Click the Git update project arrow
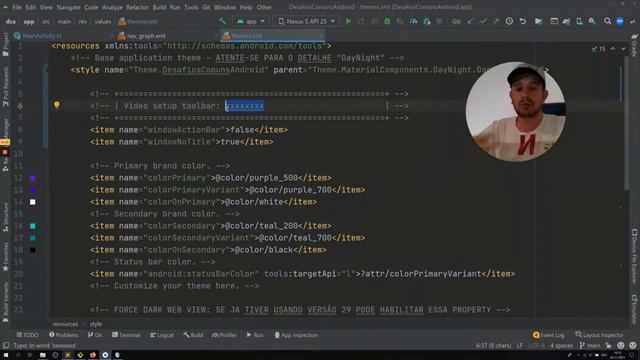Screen dimensions: 640x360 (x=470, y=21)
